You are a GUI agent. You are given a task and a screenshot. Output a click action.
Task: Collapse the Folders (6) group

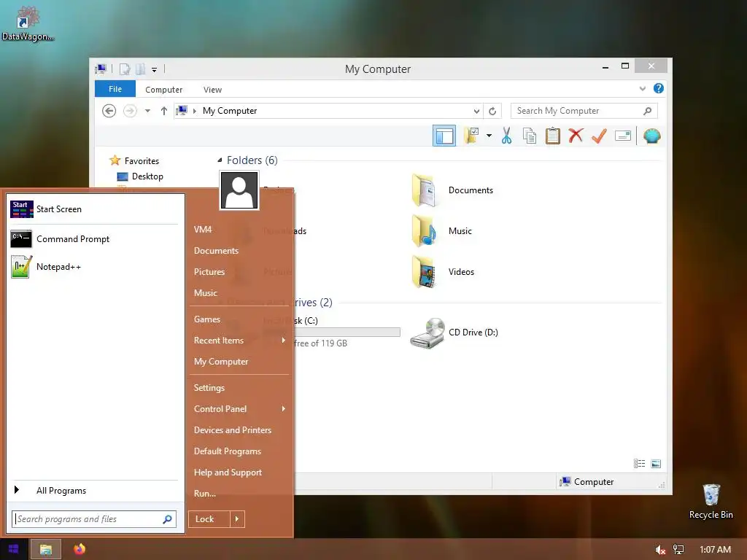coord(220,160)
